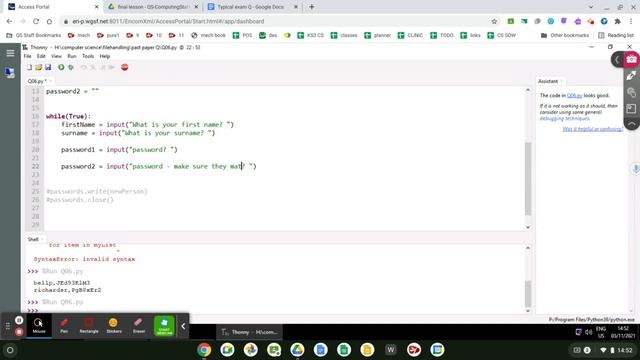Image resolution: width=640 pixels, height=360 pixels.
Task: Open the File menu in Thonny
Action: click(27, 56)
